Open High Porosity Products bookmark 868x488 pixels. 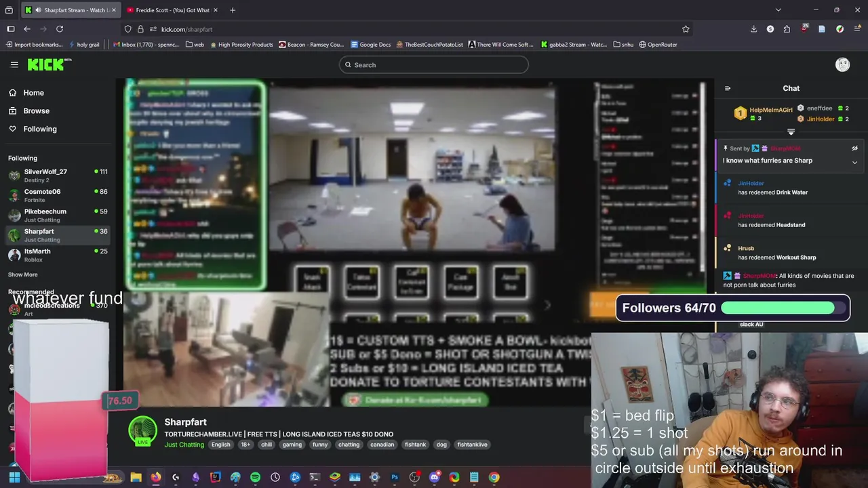(x=241, y=45)
